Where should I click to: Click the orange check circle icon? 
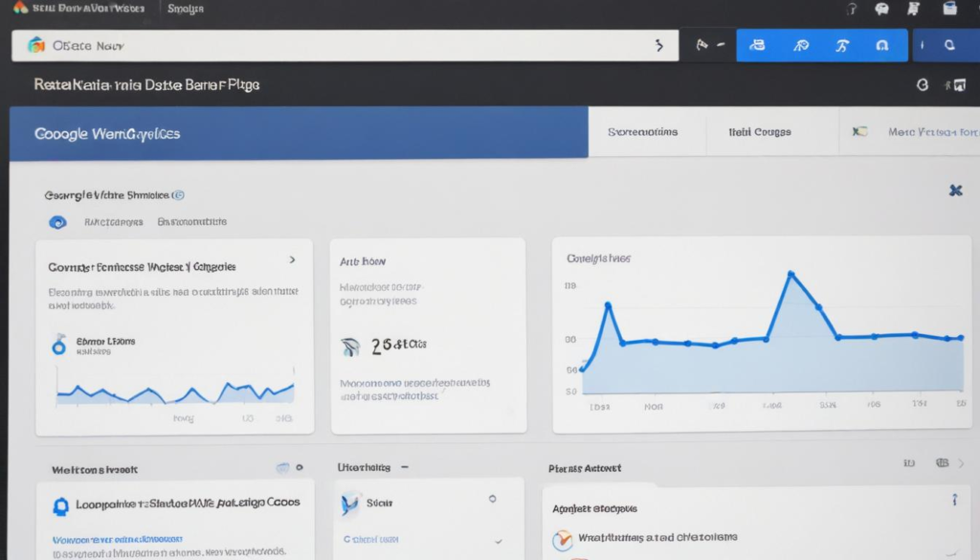coord(563,539)
